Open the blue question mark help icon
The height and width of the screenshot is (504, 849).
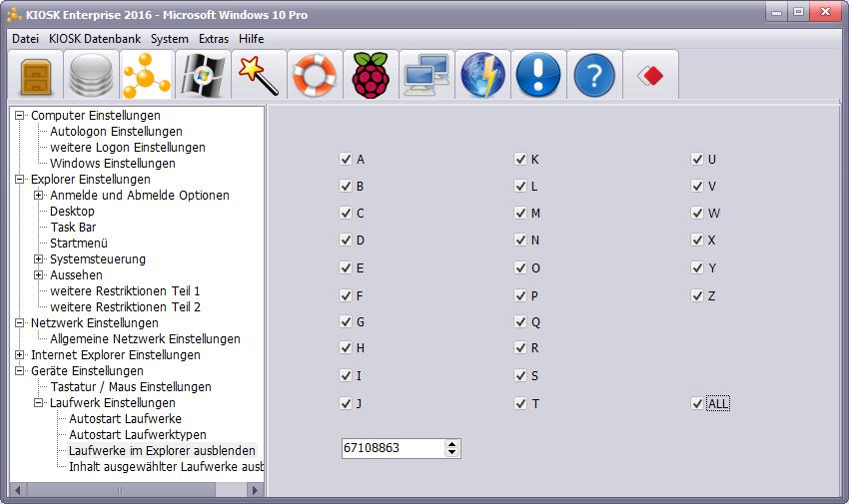[594, 76]
